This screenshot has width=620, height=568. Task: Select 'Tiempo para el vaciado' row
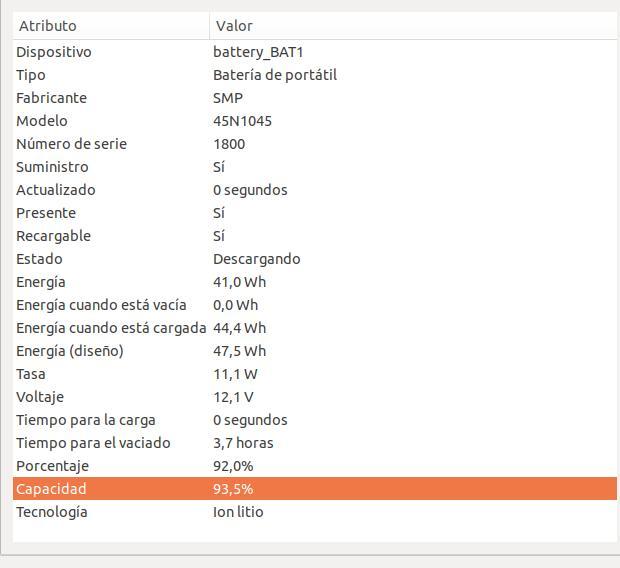(93, 443)
